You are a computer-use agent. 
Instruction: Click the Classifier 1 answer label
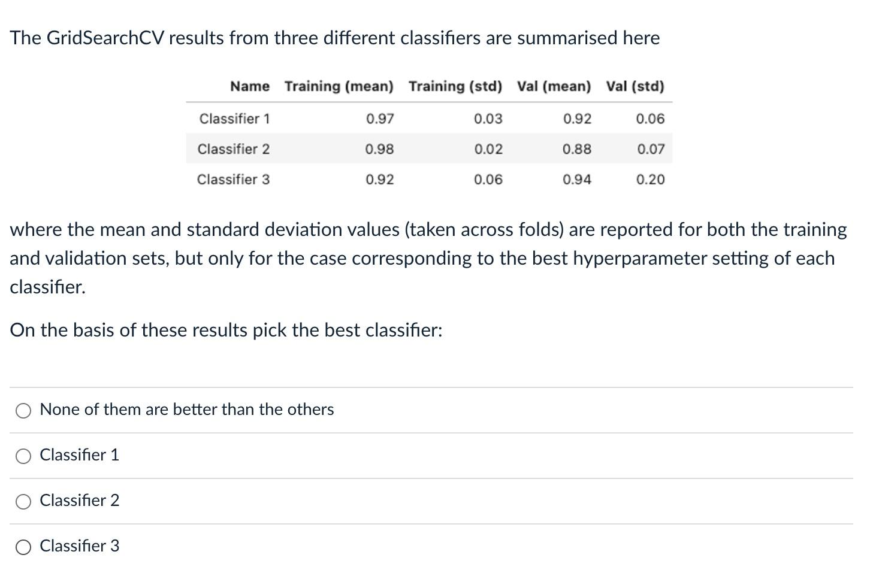point(79,455)
